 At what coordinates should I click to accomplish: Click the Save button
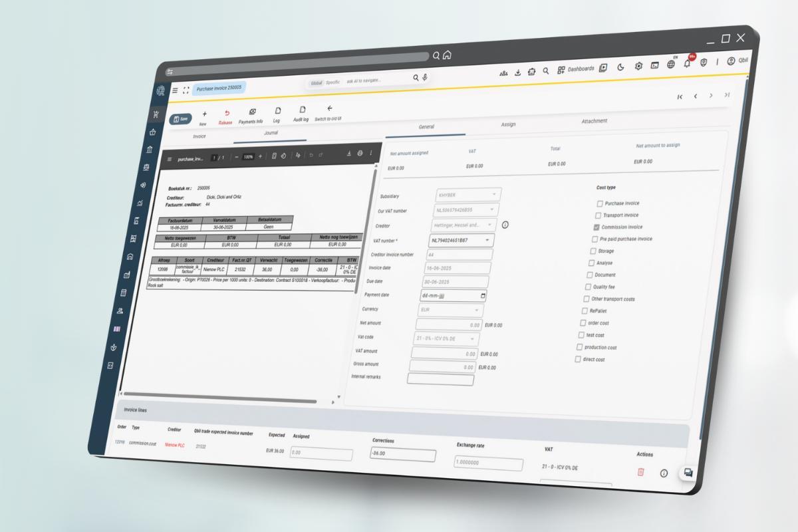click(x=180, y=118)
